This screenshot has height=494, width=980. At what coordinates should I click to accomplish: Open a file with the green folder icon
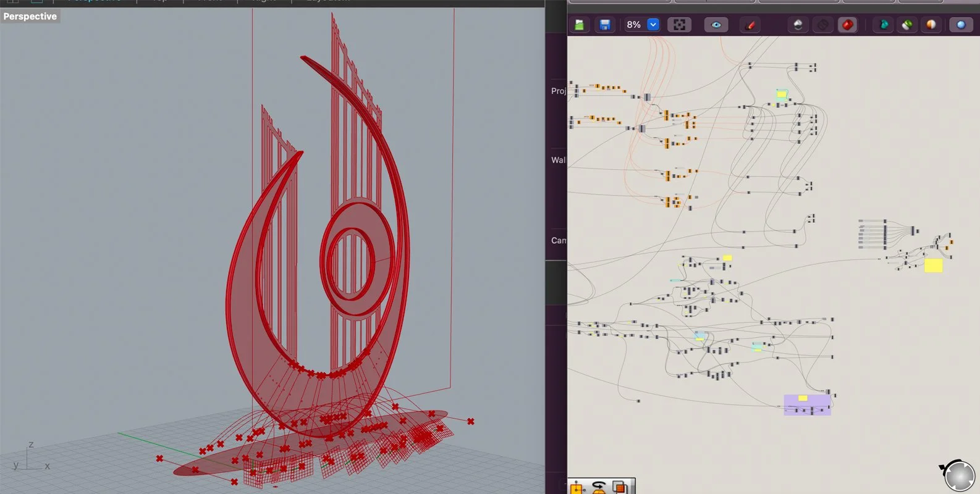tap(579, 25)
